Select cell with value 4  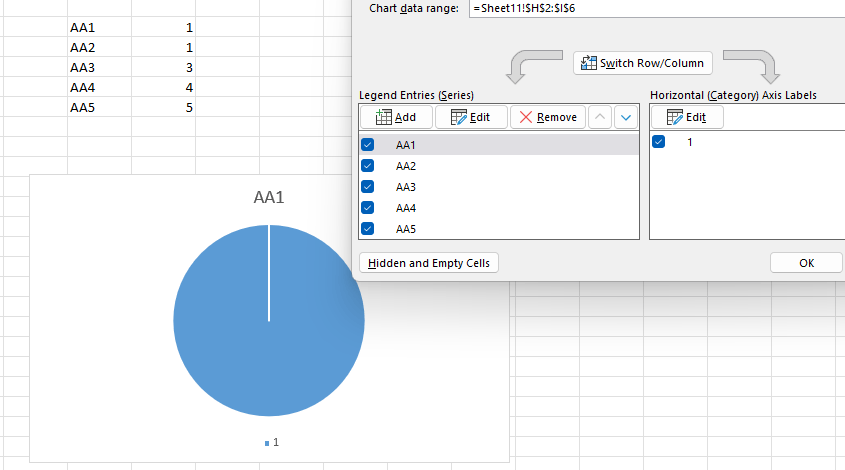click(163, 87)
